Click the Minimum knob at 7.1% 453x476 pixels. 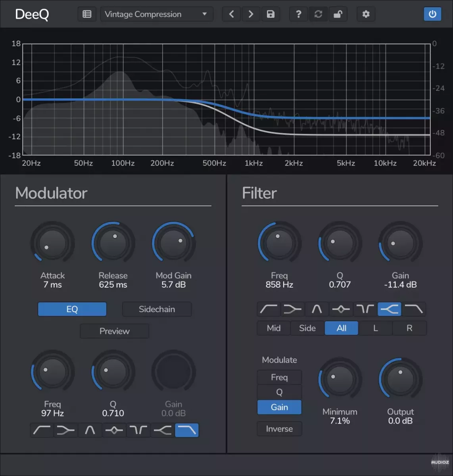[340, 379]
